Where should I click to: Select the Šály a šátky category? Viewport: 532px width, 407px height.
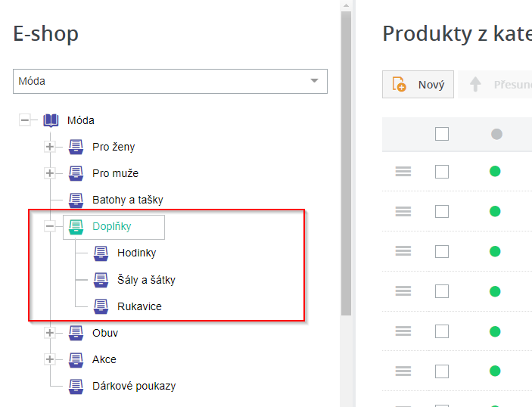[146, 280]
